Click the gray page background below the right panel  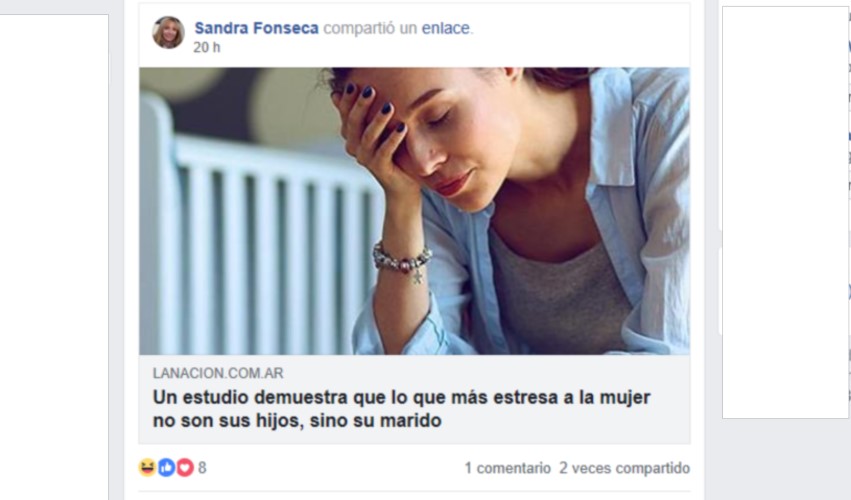click(x=785, y=459)
